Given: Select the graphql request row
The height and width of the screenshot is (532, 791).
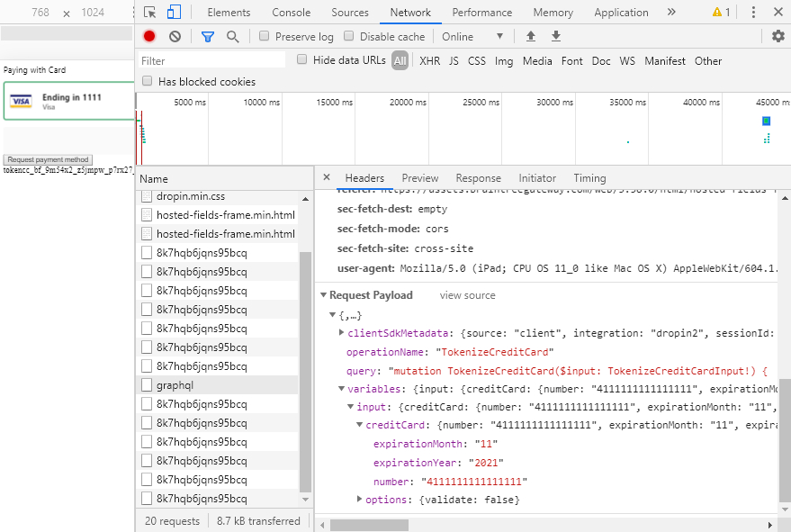Looking at the screenshot, I should click(175, 385).
